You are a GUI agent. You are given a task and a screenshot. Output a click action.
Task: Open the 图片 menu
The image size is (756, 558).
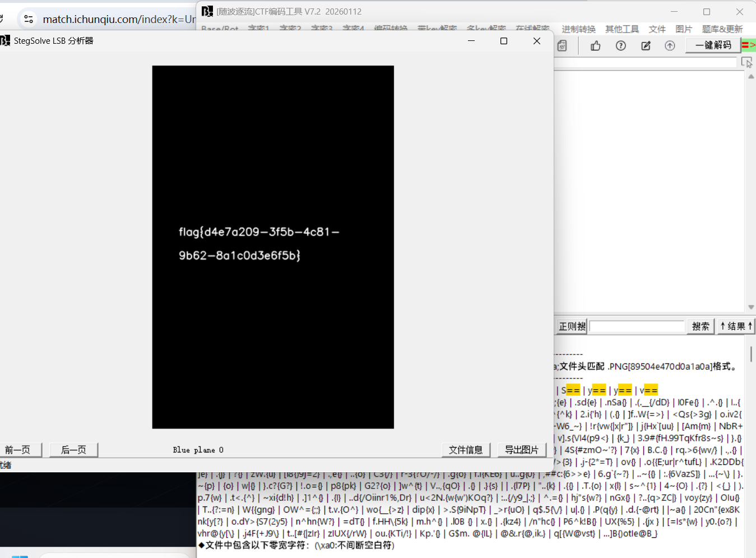coord(684,29)
